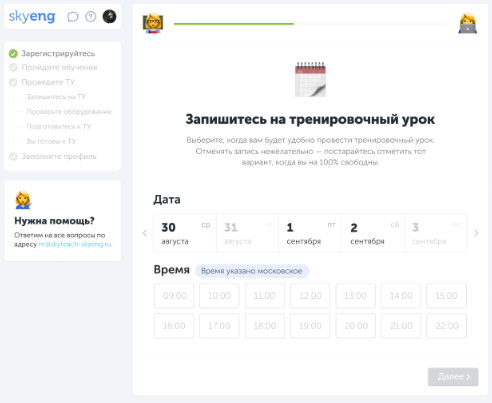
Task: Choose the 21:00 time slot
Action: (401, 326)
